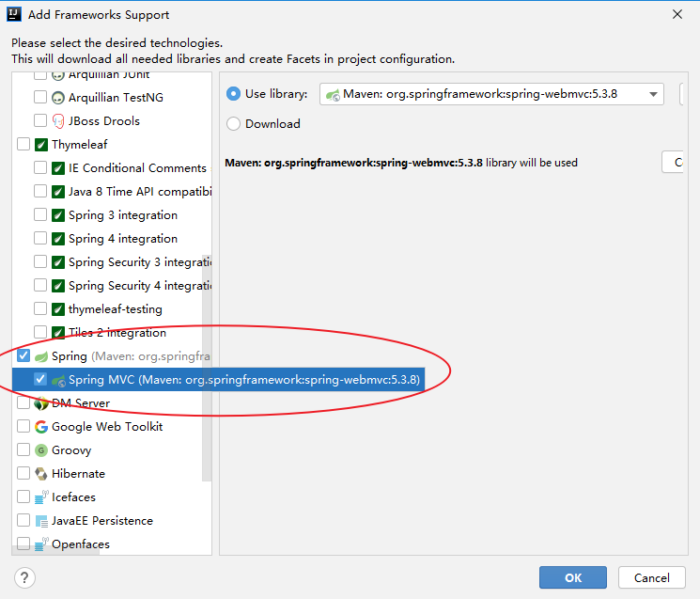Click the partially visible Configure button
Viewport: 700px width, 599px height.
pos(673,162)
